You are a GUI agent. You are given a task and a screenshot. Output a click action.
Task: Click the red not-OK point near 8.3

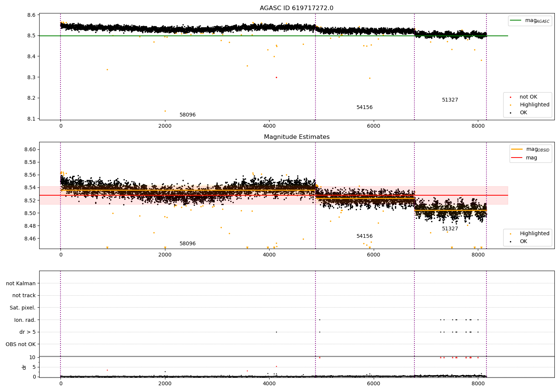point(276,77)
